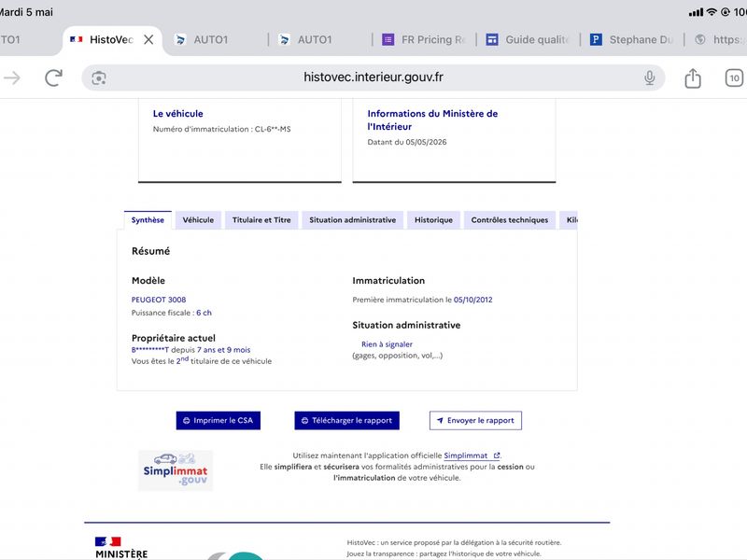
Task: Click the French flag favicon on HistoVec tab
Action: (77, 39)
